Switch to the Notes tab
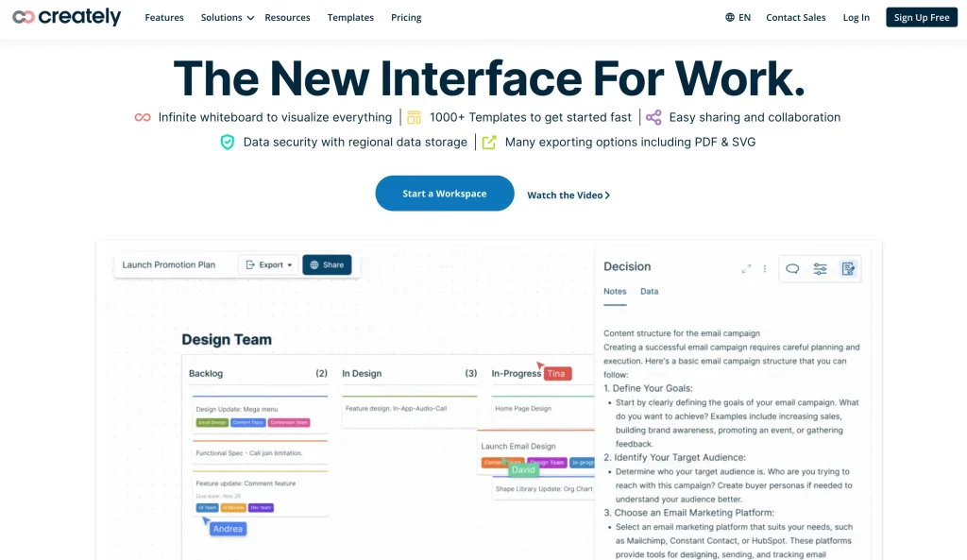 (x=615, y=291)
